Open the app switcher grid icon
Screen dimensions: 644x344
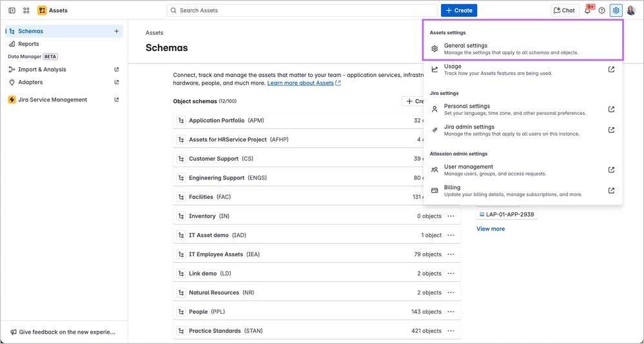pyautogui.click(x=26, y=10)
